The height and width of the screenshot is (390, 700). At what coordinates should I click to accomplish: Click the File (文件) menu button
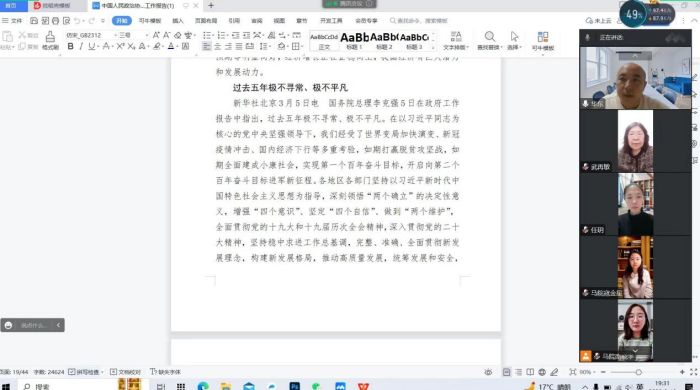pos(12,21)
